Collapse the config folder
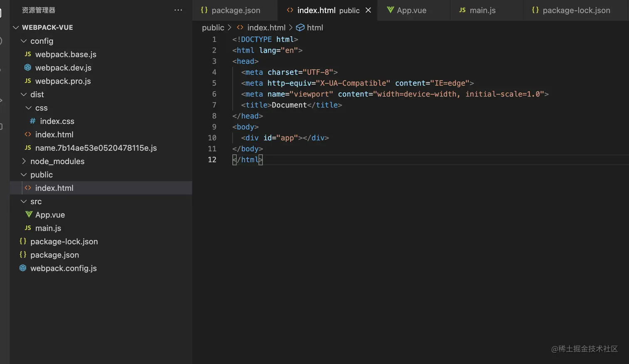Screen dimensions: 629x364 pos(24,41)
